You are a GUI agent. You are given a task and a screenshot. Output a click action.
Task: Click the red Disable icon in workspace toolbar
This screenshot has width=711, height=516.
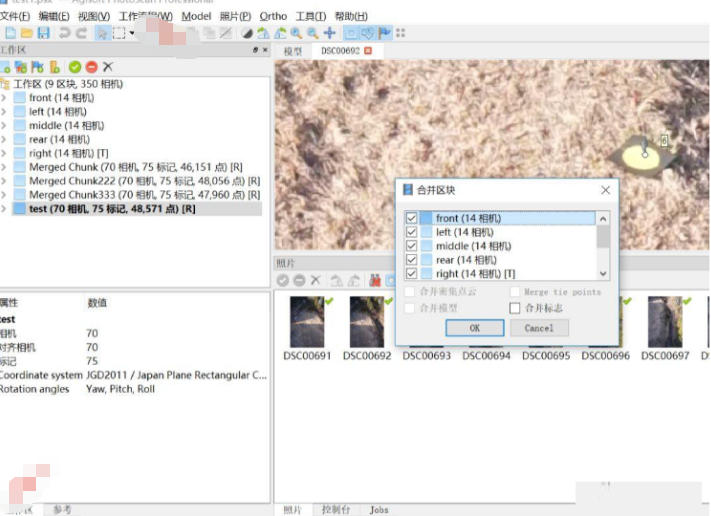click(x=91, y=67)
